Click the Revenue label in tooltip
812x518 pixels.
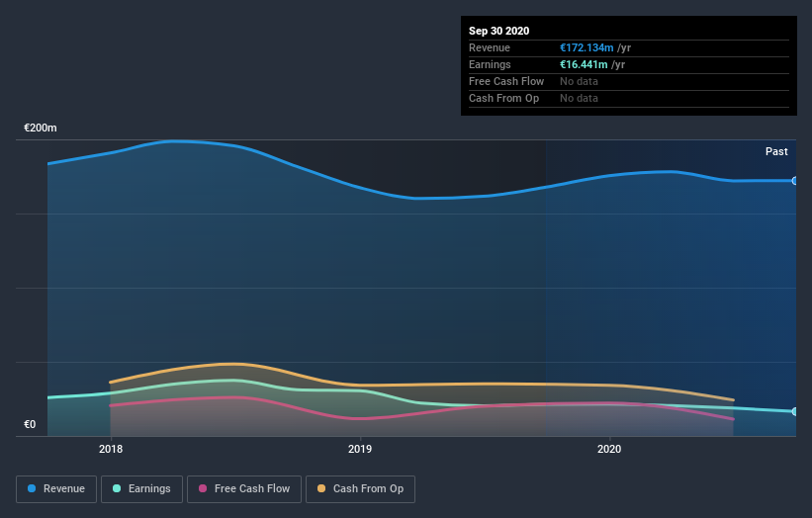coord(490,47)
